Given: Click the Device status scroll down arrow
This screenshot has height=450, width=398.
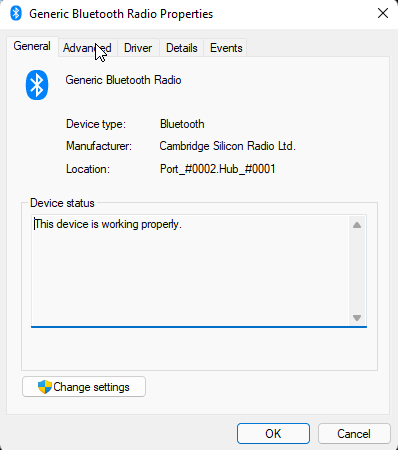Looking at the screenshot, I should point(357,318).
